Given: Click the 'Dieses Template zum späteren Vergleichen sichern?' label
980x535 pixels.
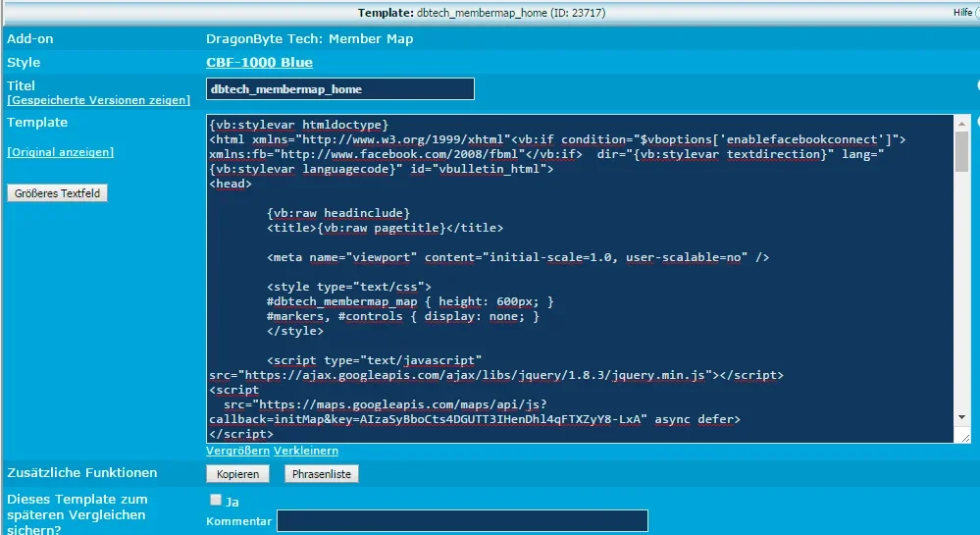Looking at the screenshot, I should click(77, 515).
